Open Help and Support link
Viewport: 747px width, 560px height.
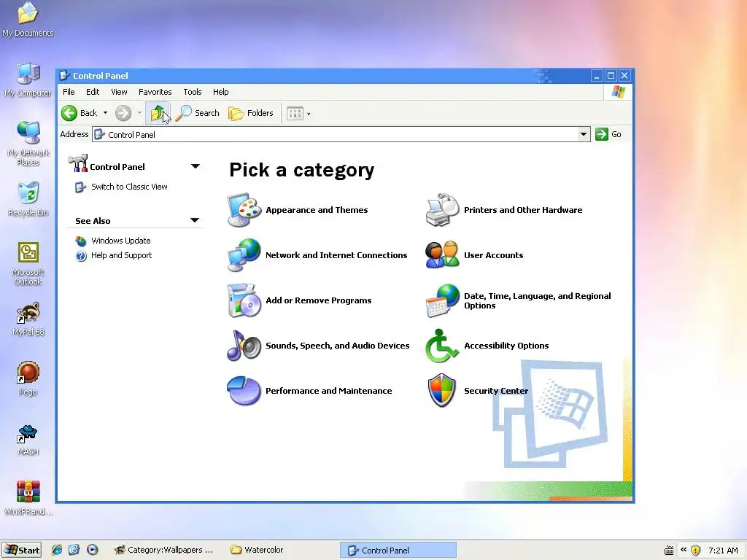[x=122, y=255]
